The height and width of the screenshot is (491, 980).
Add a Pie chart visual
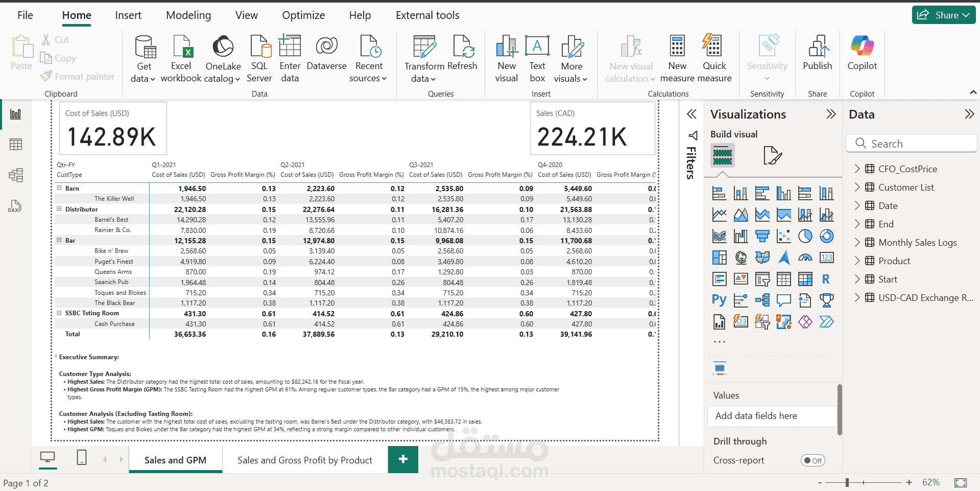tap(805, 236)
